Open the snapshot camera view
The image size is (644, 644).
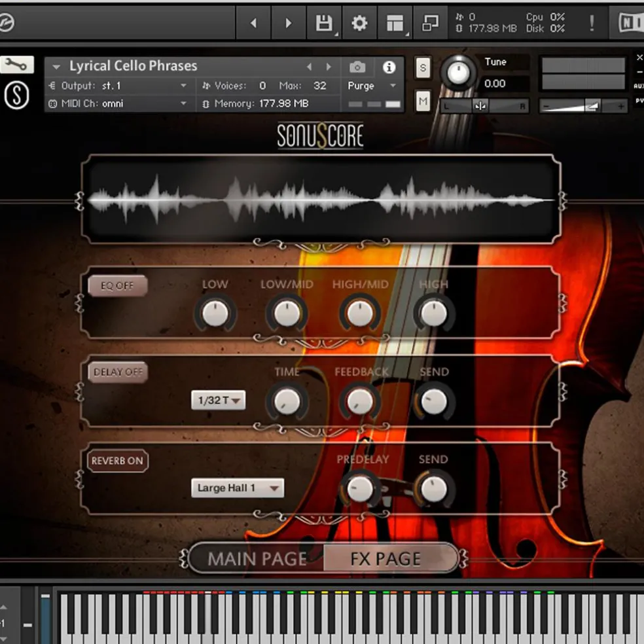point(357,67)
